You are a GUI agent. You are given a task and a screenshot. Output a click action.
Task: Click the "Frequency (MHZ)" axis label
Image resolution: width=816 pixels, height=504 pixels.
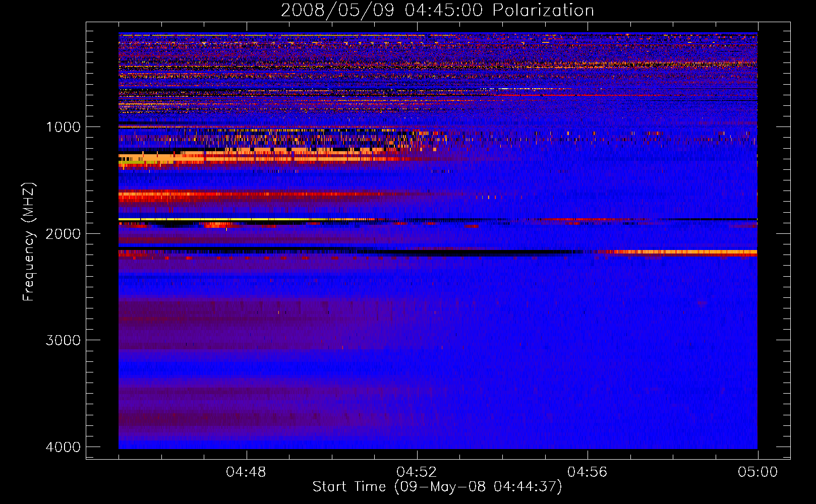(x=29, y=242)
